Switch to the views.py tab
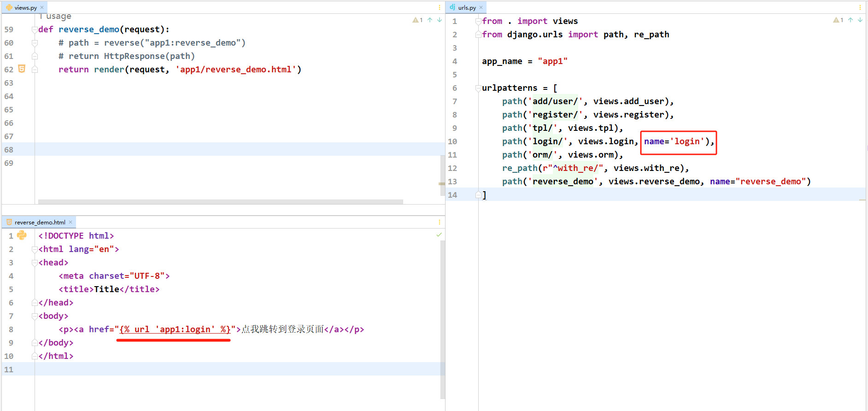The width and height of the screenshot is (868, 411). click(x=25, y=7)
